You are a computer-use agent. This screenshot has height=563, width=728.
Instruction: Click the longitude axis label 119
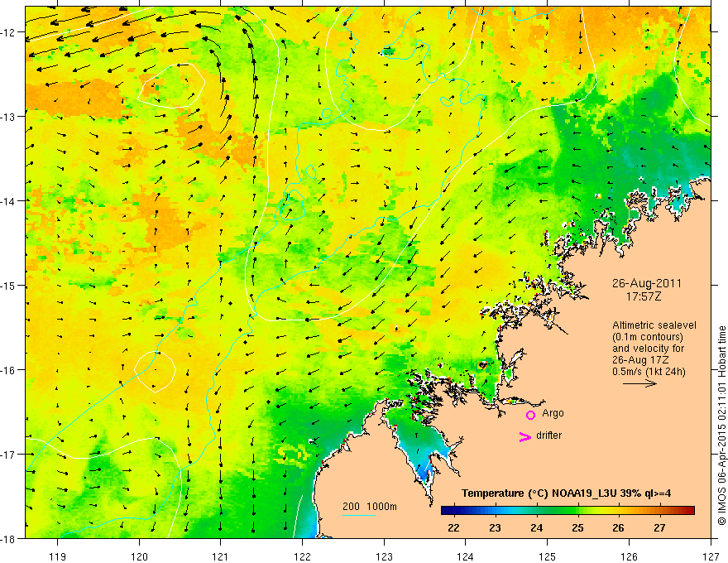[x=58, y=556]
